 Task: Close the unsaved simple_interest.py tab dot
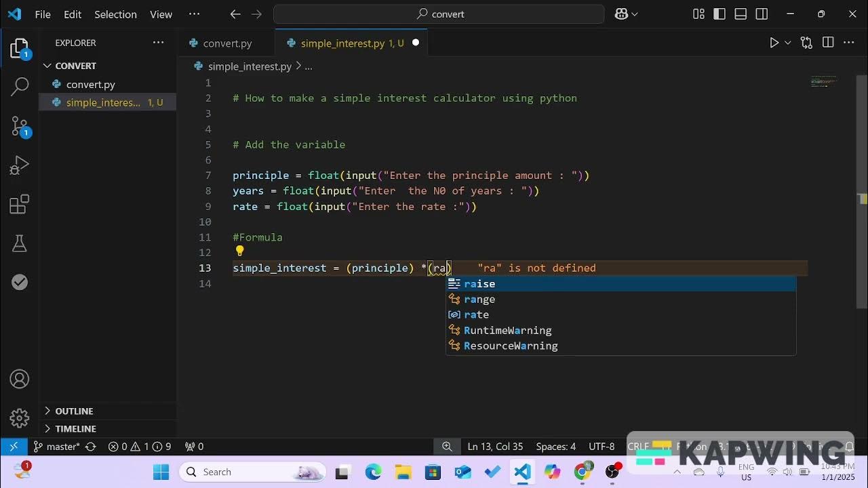(x=416, y=43)
